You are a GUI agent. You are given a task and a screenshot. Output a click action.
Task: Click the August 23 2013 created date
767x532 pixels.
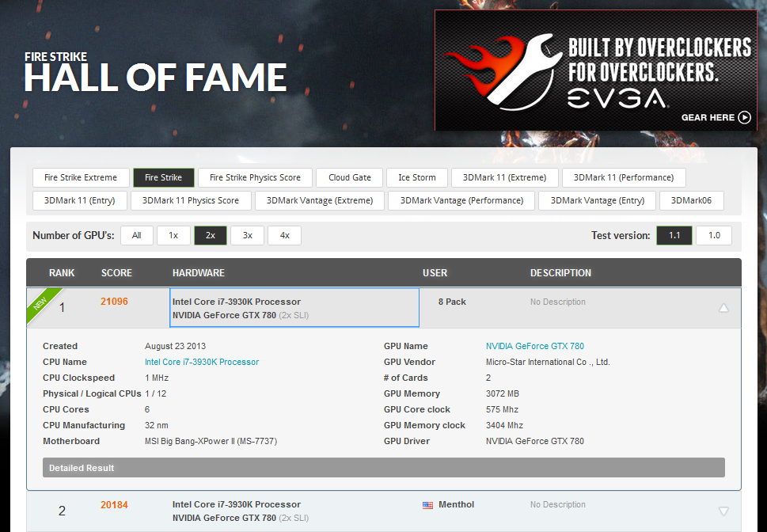(175, 346)
